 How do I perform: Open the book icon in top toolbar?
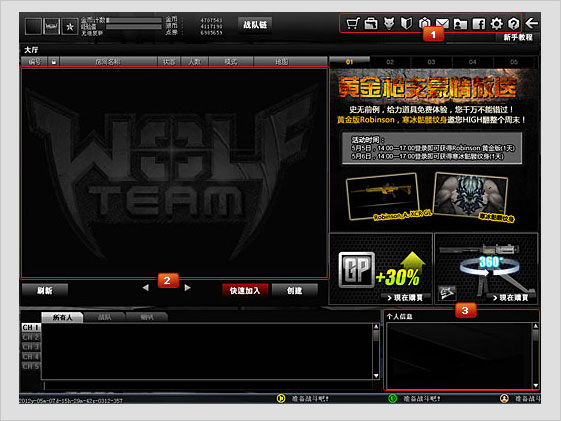coord(406,24)
